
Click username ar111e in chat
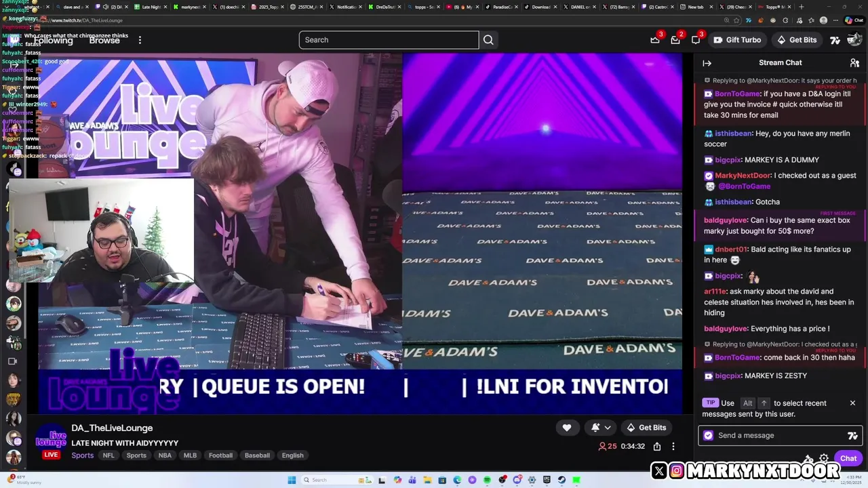pyautogui.click(x=715, y=291)
